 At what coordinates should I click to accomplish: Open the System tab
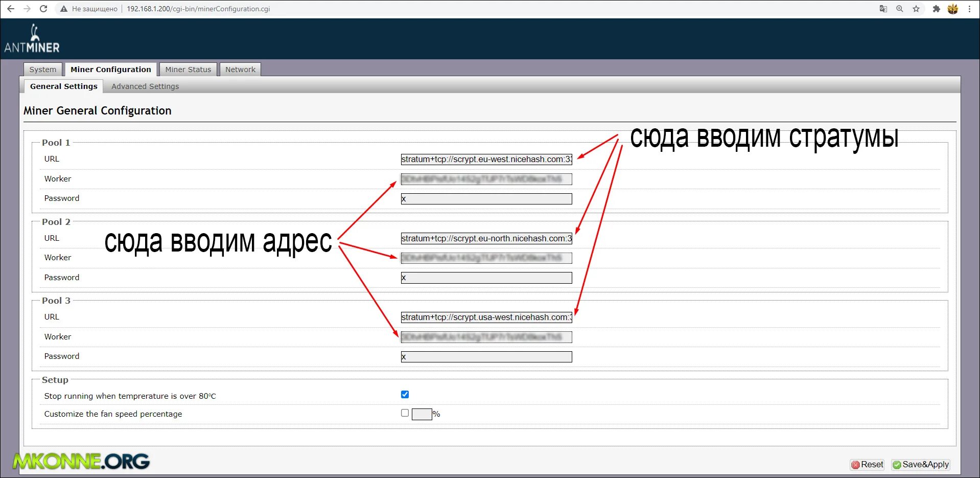(x=43, y=70)
